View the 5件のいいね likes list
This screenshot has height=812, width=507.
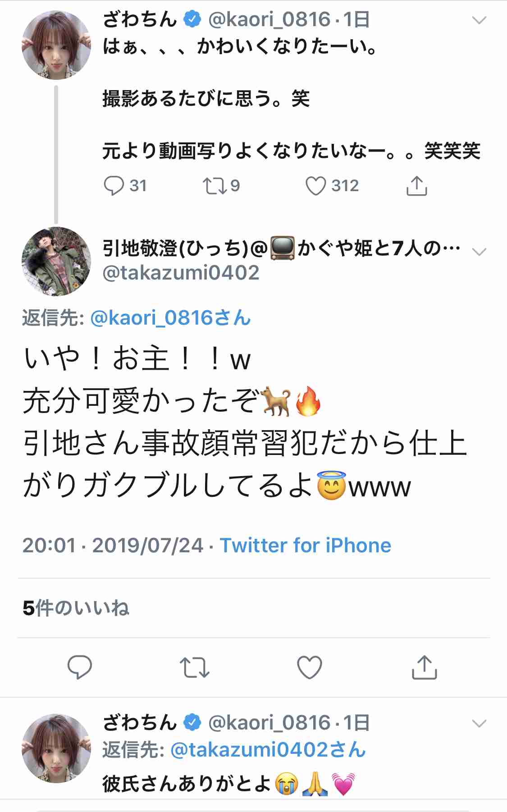point(76,608)
